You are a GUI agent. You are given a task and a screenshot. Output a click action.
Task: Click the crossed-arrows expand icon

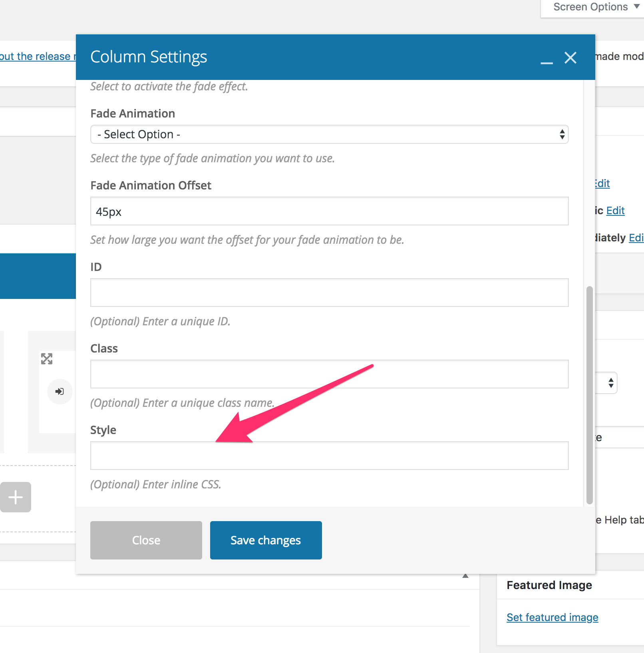47,359
